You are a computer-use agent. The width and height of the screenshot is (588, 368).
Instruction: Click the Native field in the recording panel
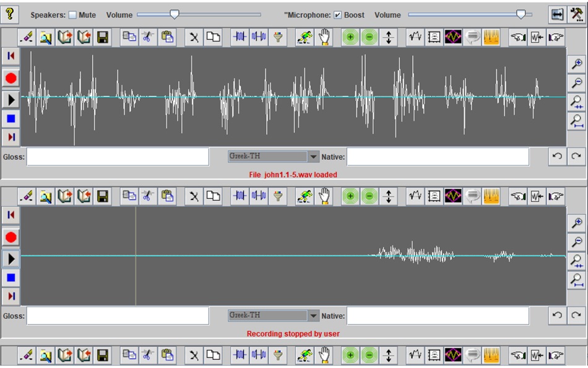coord(438,316)
